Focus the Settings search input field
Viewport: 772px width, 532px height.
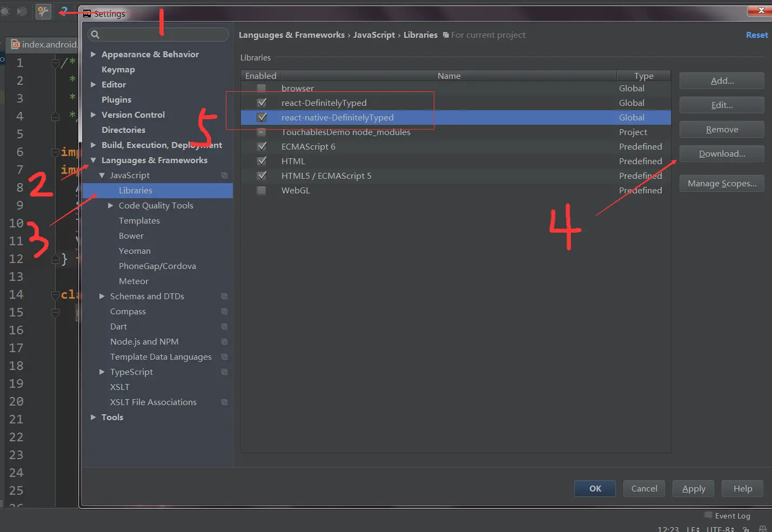(158, 35)
